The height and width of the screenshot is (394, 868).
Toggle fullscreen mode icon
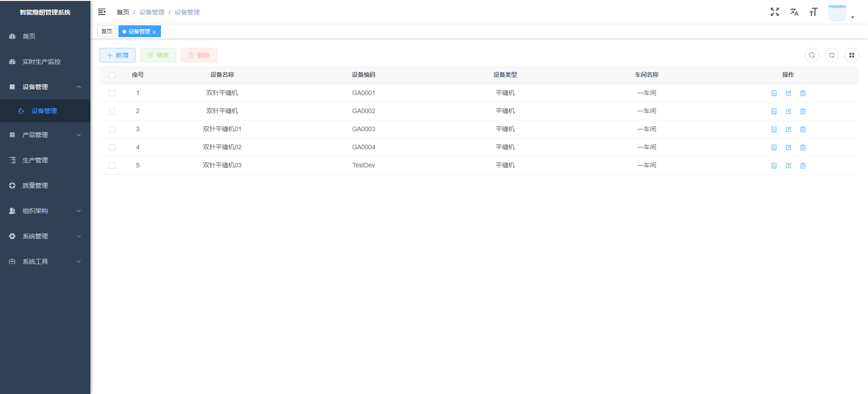click(x=775, y=12)
